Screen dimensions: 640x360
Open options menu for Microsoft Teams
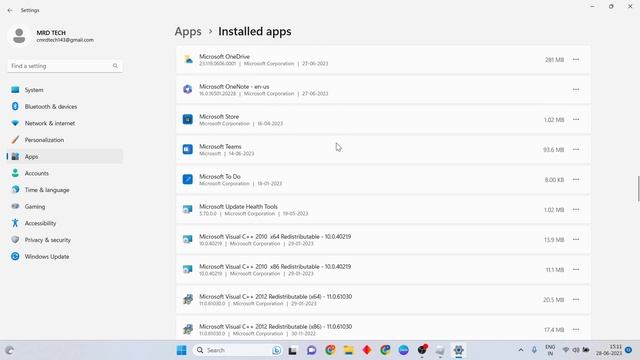click(576, 149)
